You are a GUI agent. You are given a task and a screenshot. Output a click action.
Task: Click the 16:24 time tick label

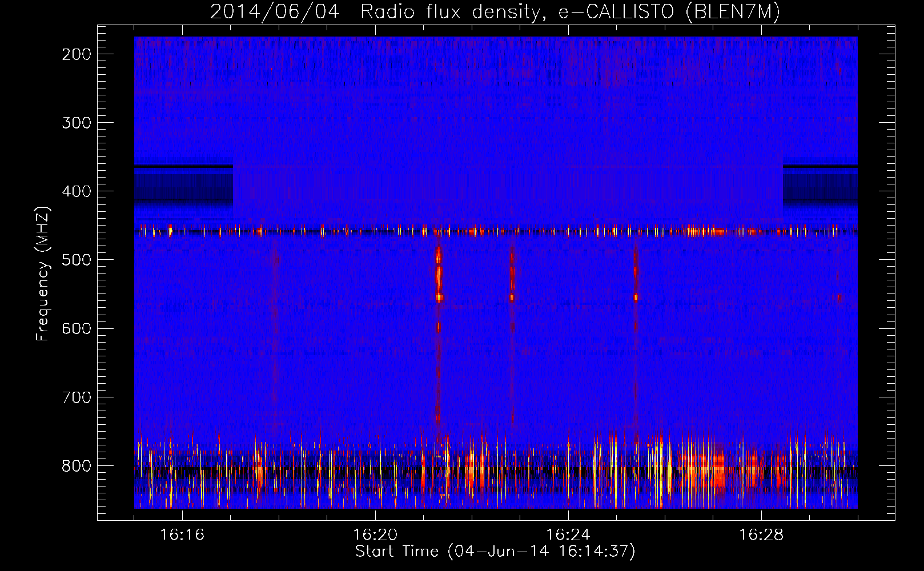[x=568, y=534]
